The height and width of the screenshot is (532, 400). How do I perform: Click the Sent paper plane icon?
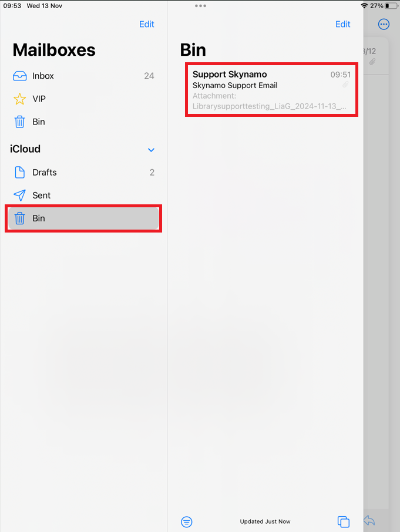tap(19, 195)
